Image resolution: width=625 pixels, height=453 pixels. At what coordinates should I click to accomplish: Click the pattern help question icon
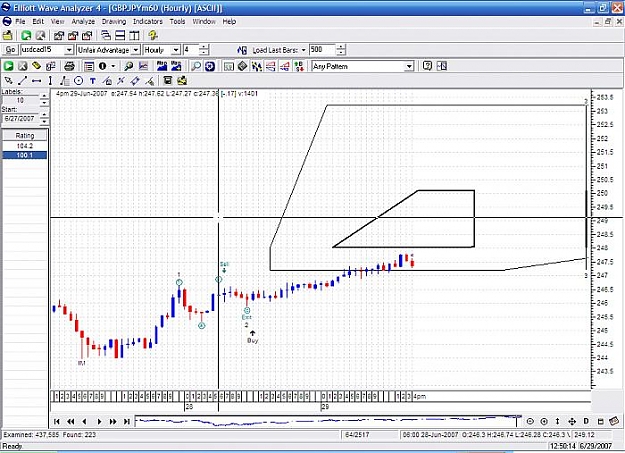click(x=427, y=66)
